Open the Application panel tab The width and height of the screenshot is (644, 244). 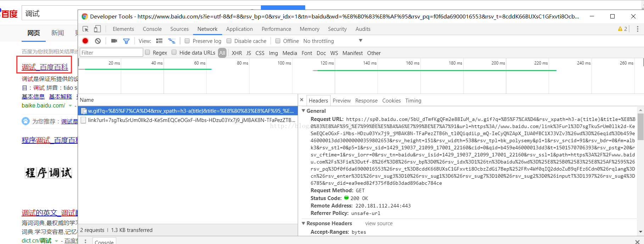[x=240, y=29]
